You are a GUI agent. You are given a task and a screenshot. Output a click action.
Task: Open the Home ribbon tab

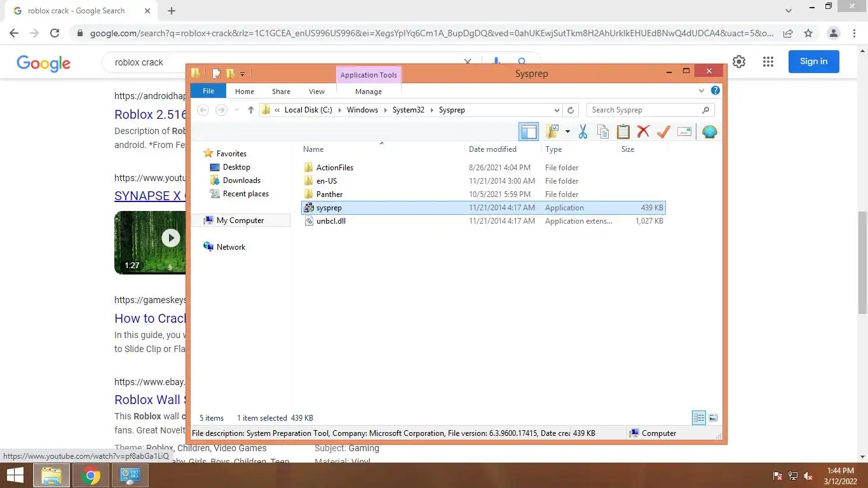(x=244, y=91)
